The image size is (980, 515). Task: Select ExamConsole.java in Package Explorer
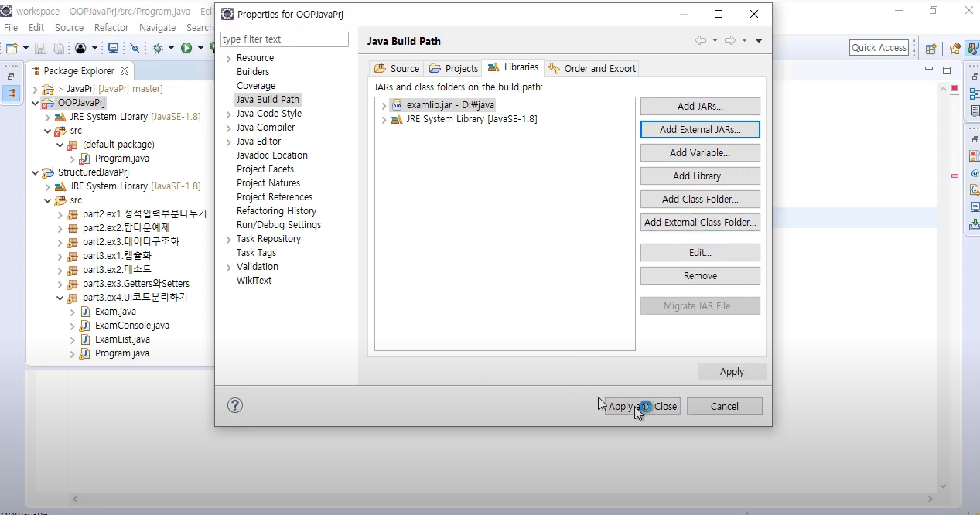(x=131, y=326)
